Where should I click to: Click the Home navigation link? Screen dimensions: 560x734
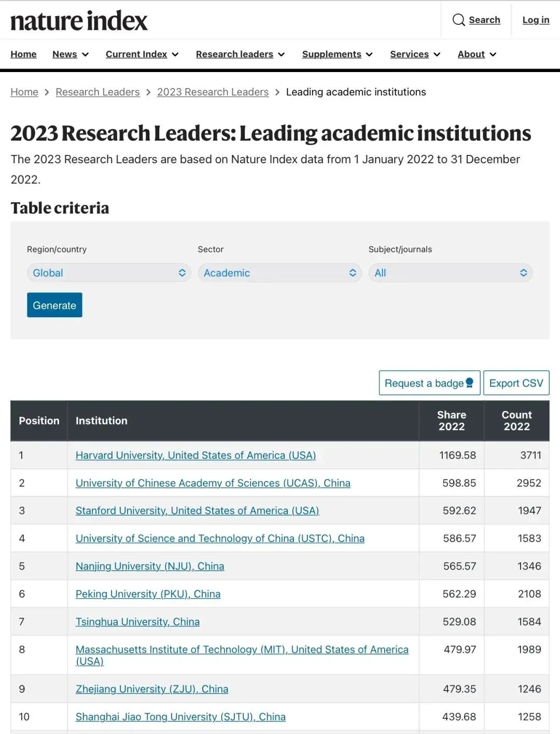click(24, 54)
